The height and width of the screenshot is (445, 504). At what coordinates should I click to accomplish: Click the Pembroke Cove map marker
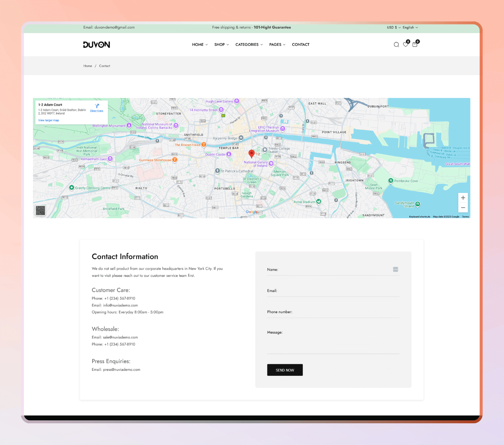[391, 180]
